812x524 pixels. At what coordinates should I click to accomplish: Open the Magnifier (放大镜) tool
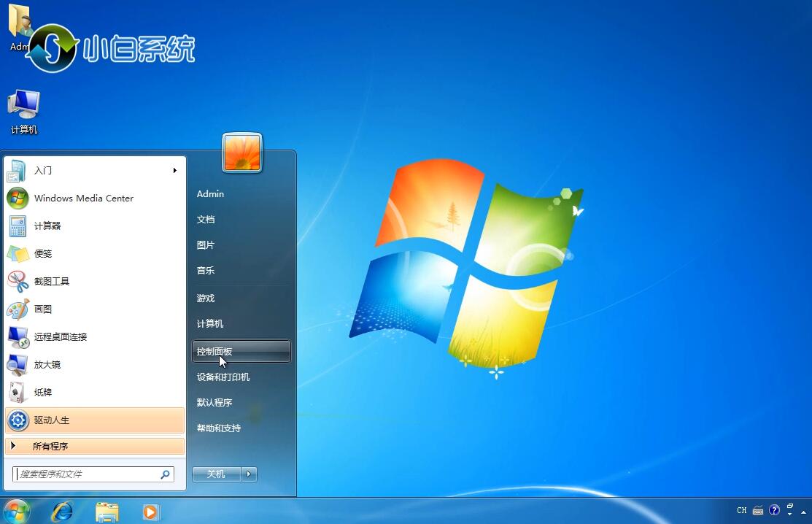point(47,365)
